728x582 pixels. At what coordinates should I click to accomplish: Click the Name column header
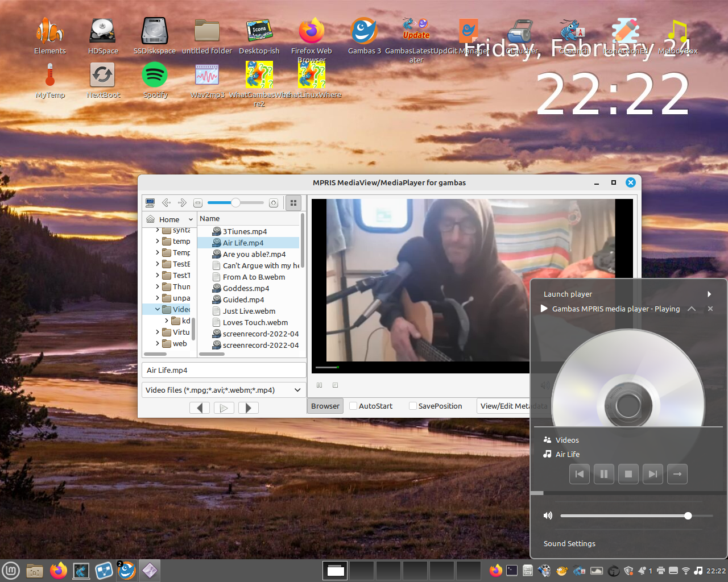[249, 218]
